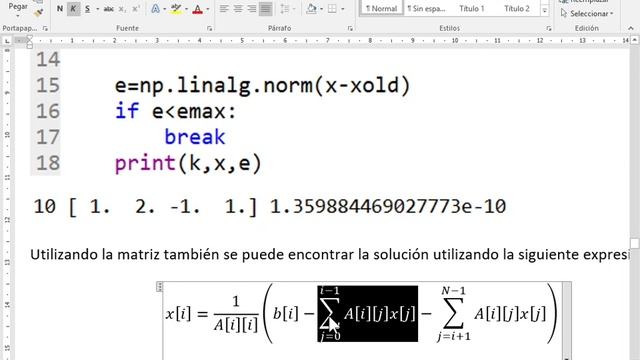Click the 1/A[i][i] fraction

(x=236, y=313)
